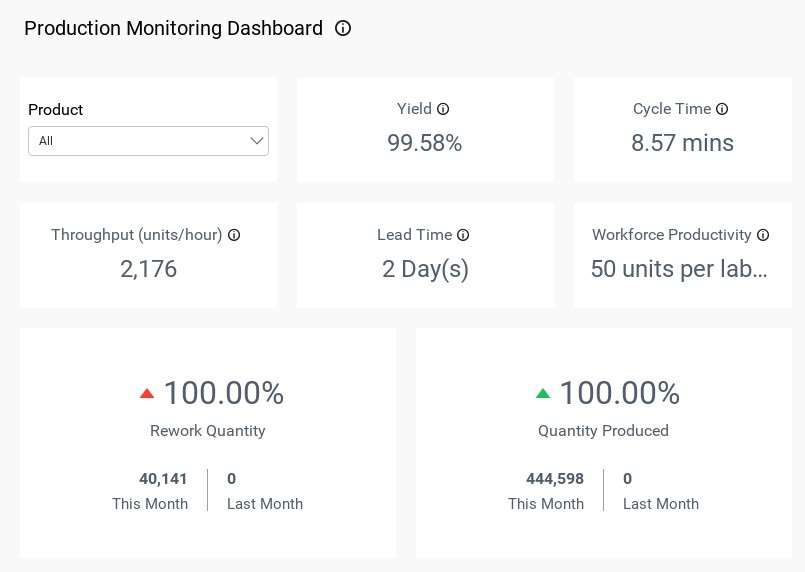The width and height of the screenshot is (805, 572).
Task: Open Workforce Productivity info icon
Action: 763,235
